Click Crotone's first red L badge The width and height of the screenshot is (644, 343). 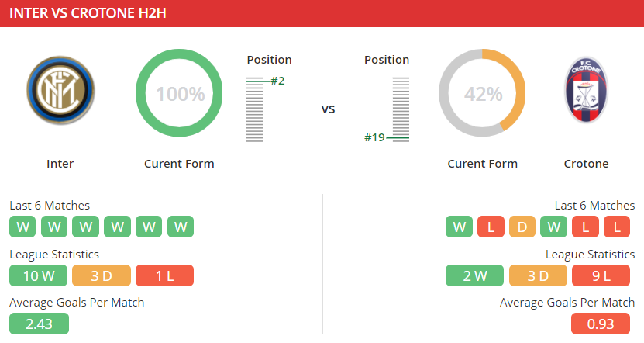(491, 227)
